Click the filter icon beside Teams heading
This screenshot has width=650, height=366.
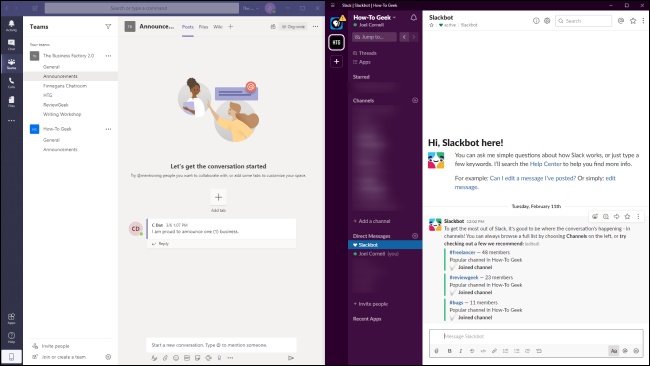pyautogui.click(x=108, y=27)
